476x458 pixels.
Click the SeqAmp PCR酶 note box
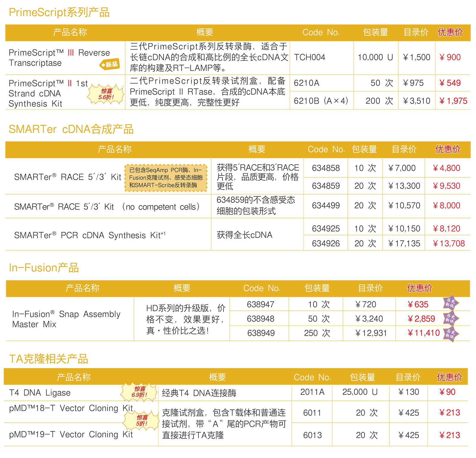(166, 178)
